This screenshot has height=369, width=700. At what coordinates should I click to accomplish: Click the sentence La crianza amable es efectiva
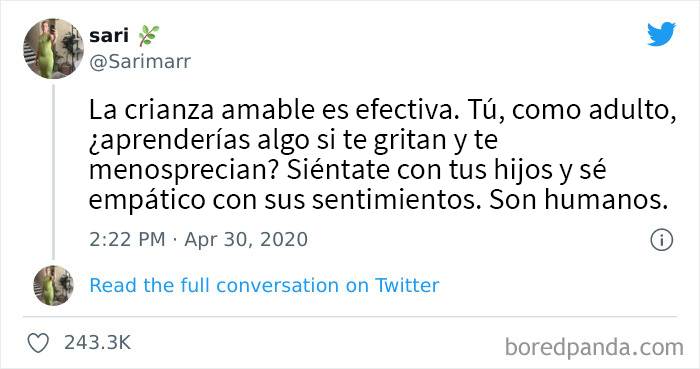[274, 110]
